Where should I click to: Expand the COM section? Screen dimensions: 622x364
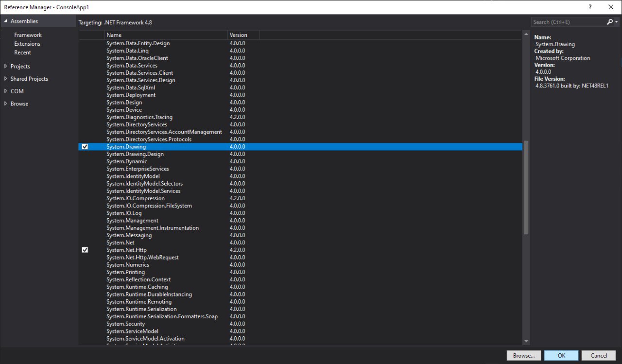point(5,91)
